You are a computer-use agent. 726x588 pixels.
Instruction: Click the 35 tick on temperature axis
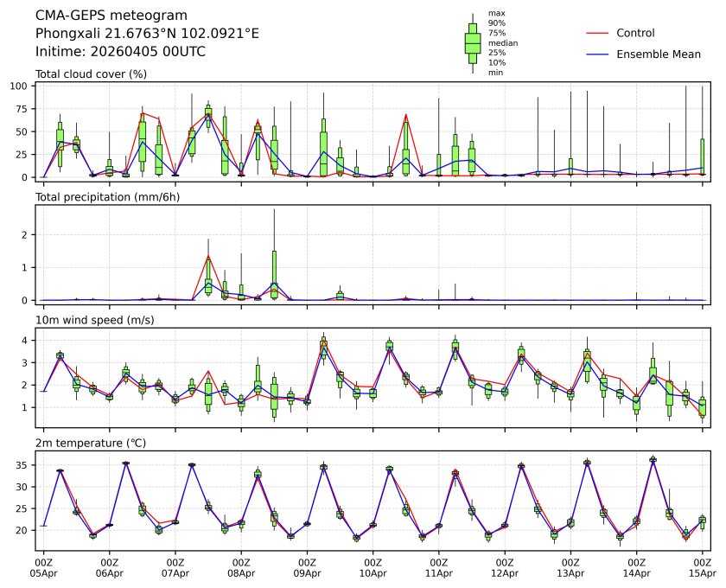pyautogui.click(x=27, y=465)
